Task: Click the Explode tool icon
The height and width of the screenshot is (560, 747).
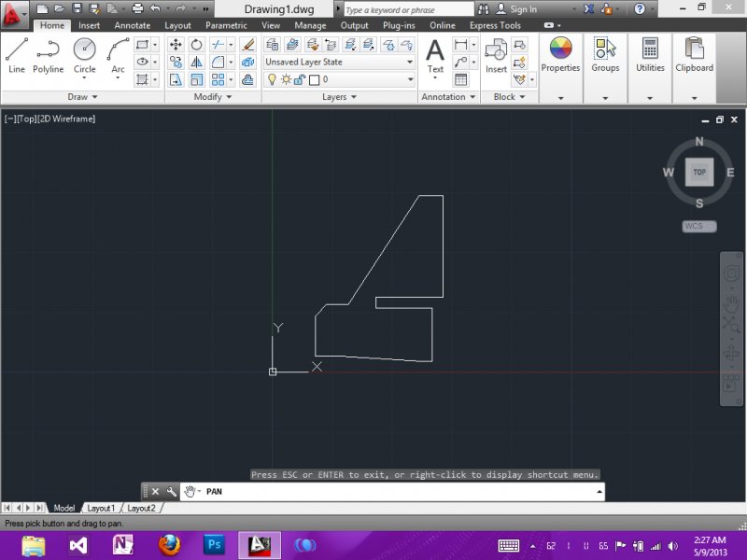Action: point(247,62)
